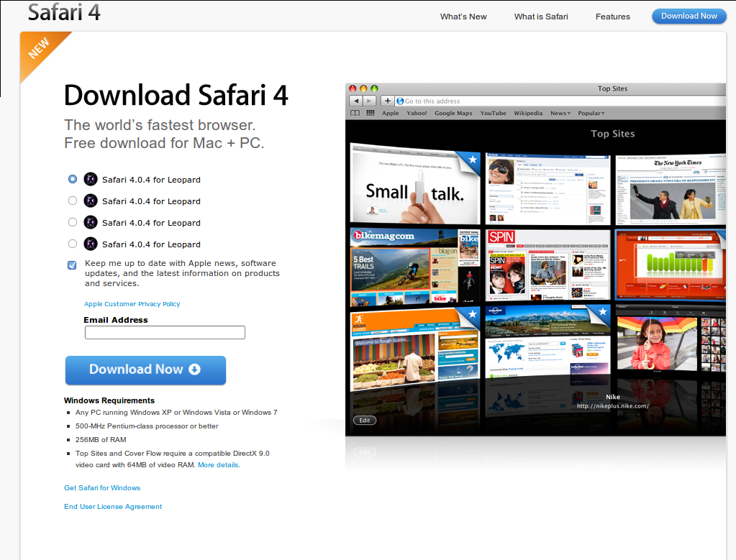This screenshot has height=560, width=736.
Task: Select the last Safari 4.0.4 for Leopard radio button
Action: pos(72,244)
